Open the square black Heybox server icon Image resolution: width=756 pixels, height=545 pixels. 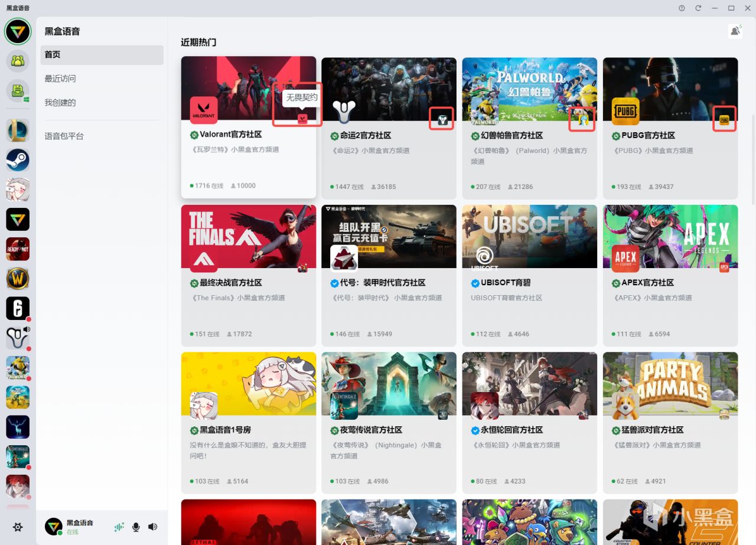18,219
